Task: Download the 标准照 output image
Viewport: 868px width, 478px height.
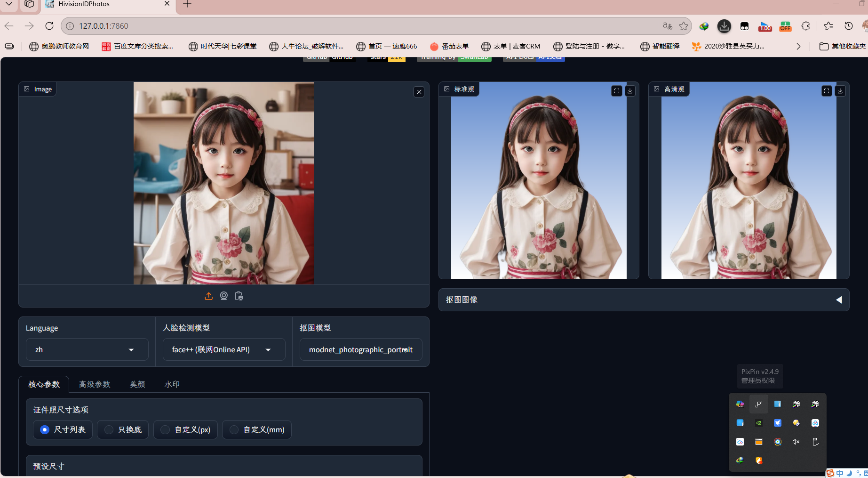Action: pos(630,91)
